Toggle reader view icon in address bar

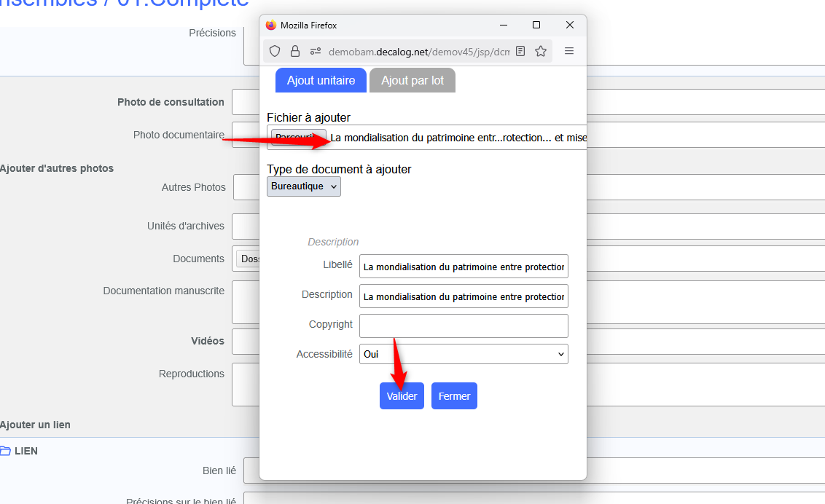(x=520, y=51)
